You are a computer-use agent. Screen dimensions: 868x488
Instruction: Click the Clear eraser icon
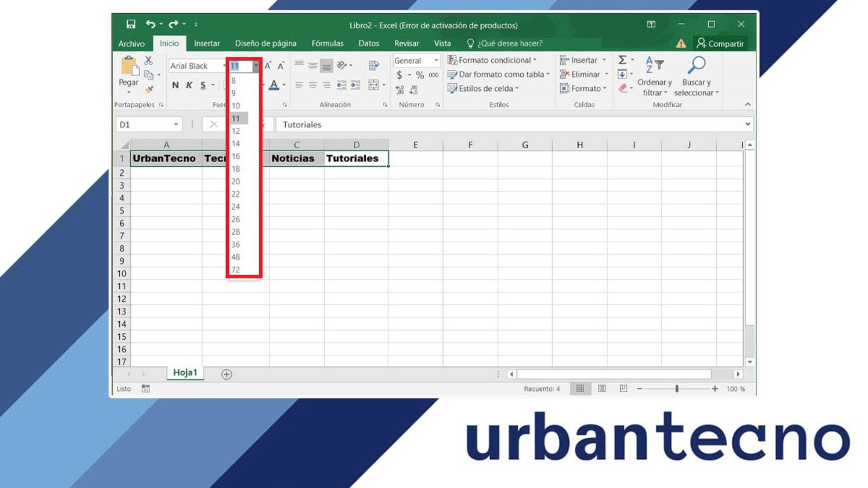(x=623, y=89)
